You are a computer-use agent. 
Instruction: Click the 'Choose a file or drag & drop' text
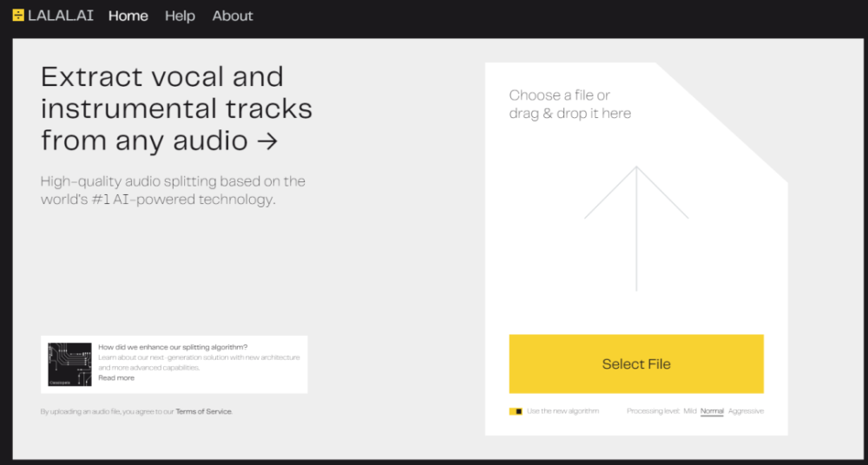570,104
